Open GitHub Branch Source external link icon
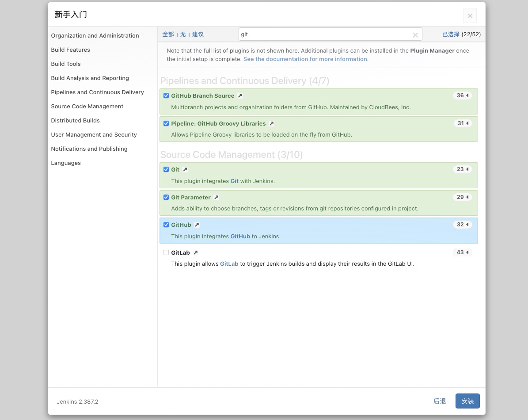Image resolution: width=528 pixels, height=420 pixels. pos(240,95)
